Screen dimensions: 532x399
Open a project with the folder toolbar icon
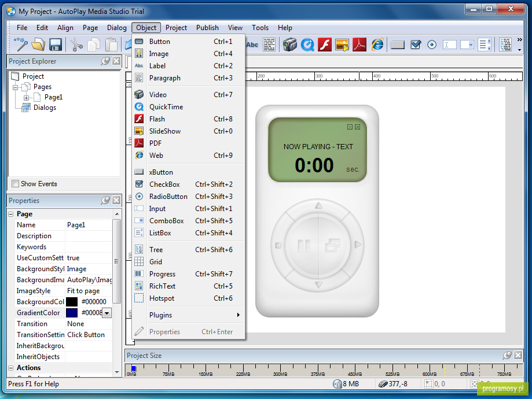(x=38, y=45)
